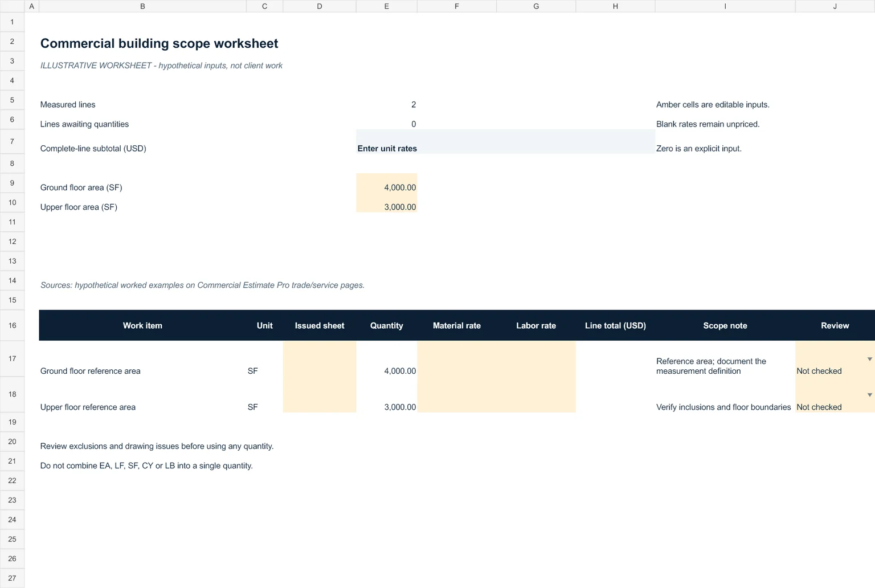This screenshot has height=588, width=875.
Task: Select Material rate cell for Ground floor reference area
Action: click(x=457, y=359)
